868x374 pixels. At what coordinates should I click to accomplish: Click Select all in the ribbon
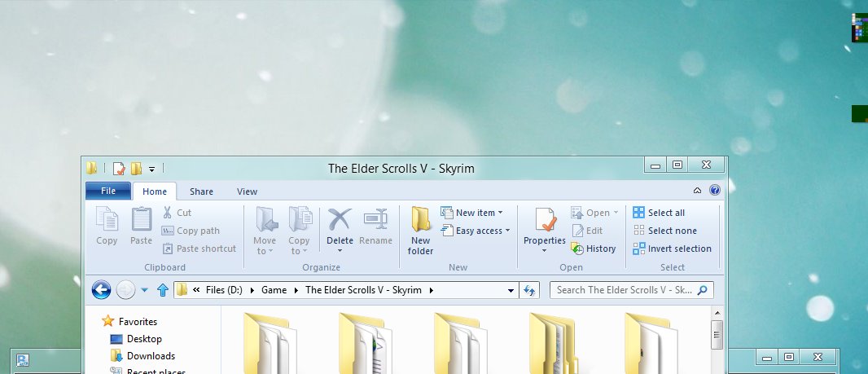point(659,213)
